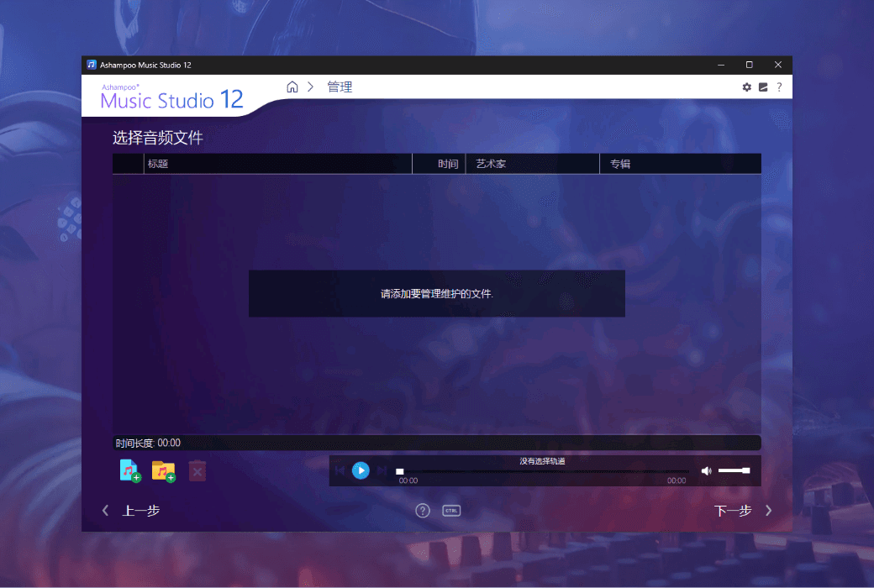
Task: Add audio file icon
Action: point(130,471)
